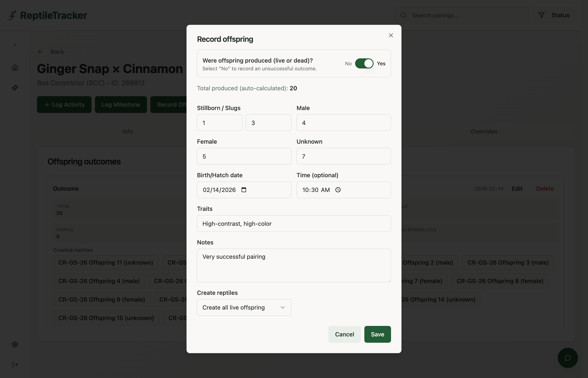Click the Search pairings field
This screenshot has height=378, width=588.
point(462,15)
